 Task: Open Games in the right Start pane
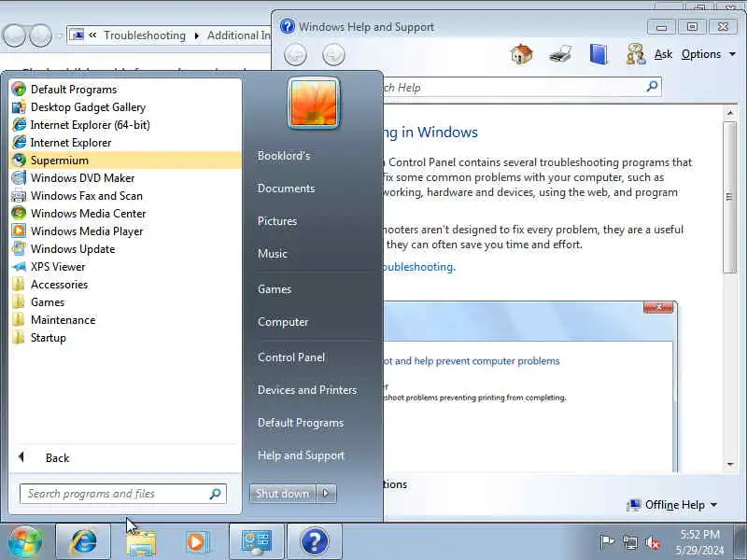point(275,289)
